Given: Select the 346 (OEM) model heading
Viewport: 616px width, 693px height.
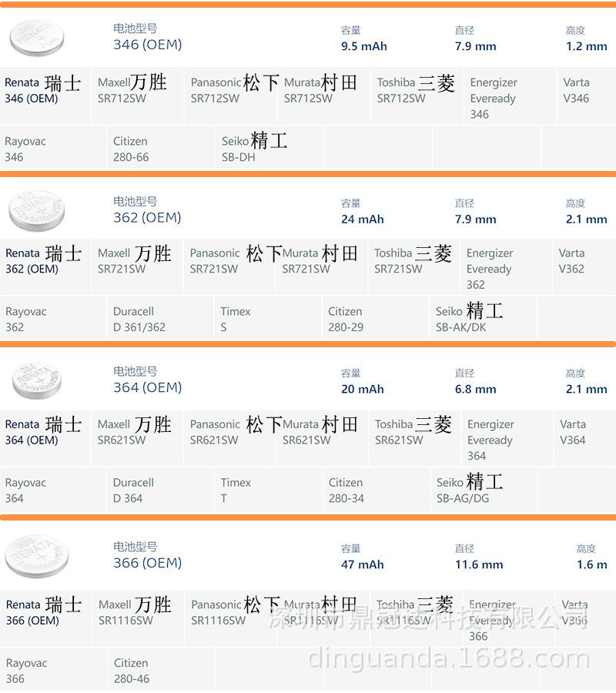Looking at the screenshot, I should coord(148,45).
